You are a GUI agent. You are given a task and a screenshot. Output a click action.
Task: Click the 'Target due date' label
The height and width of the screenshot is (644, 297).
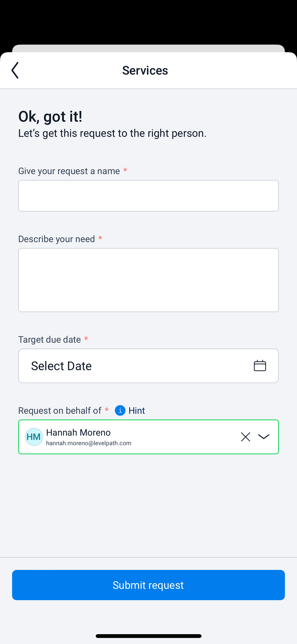click(x=50, y=339)
